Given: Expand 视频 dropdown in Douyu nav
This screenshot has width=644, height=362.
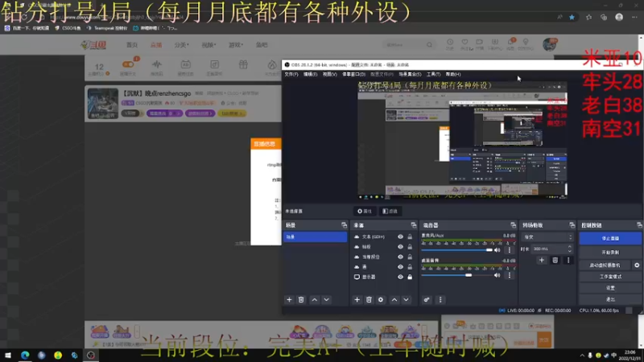Looking at the screenshot, I should (x=208, y=45).
